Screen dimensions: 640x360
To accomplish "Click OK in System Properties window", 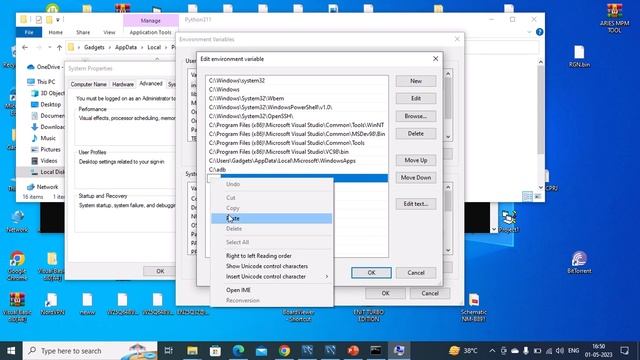I will (160, 271).
